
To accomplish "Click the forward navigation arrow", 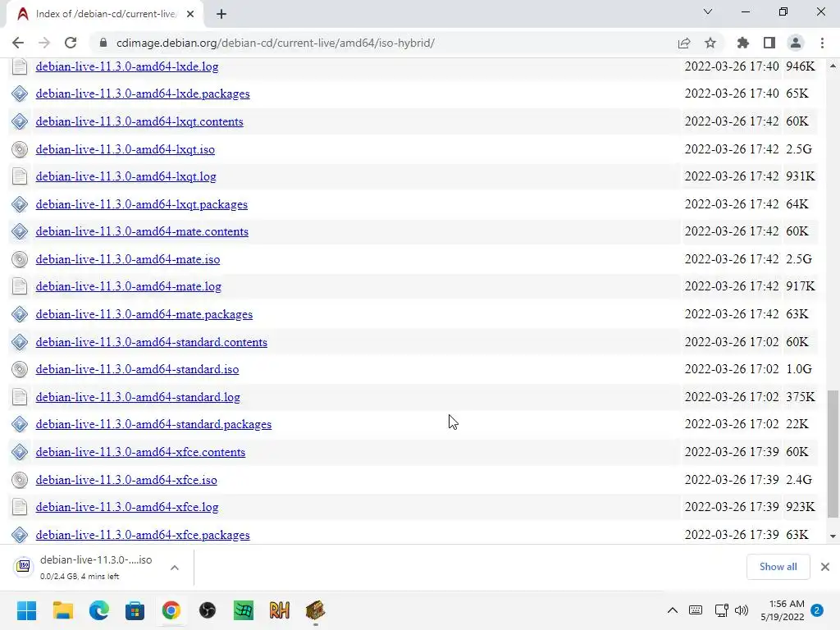I will [x=44, y=43].
